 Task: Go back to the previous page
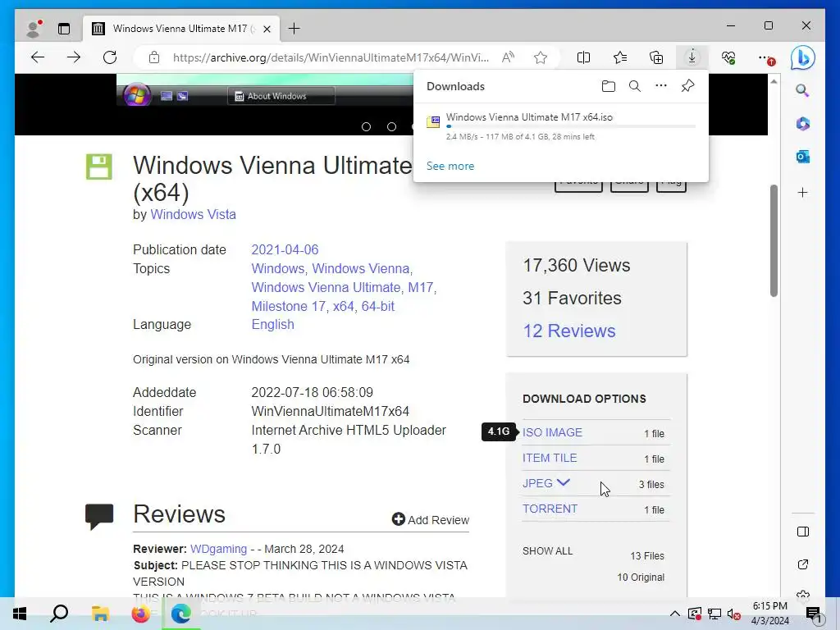tap(38, 57)
